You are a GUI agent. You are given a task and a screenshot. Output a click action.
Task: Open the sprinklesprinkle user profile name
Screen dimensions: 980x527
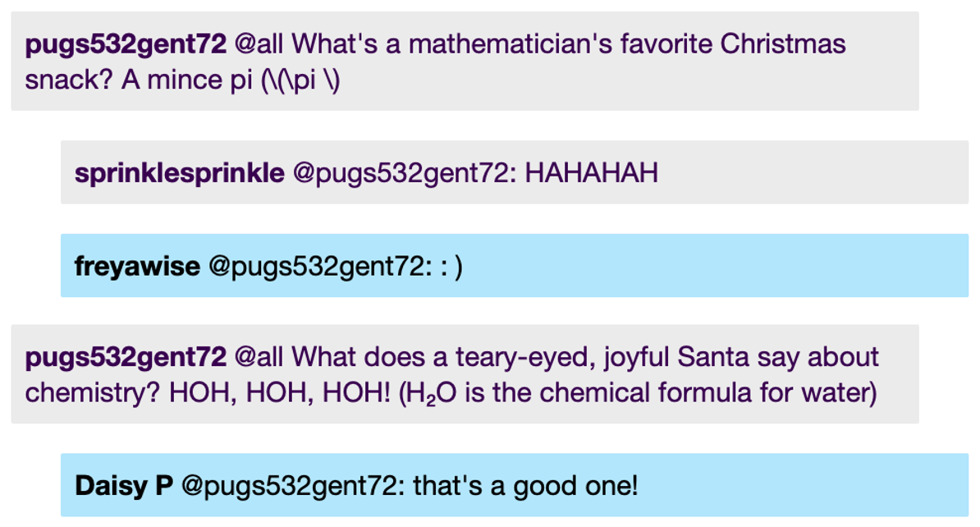click(x=179, y=173)
